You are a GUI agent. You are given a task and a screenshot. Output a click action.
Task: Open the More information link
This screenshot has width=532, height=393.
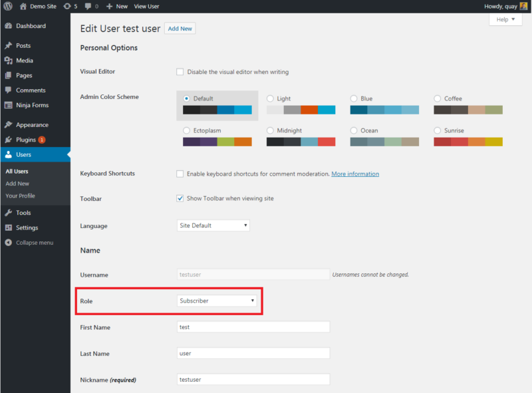(355, 174)
